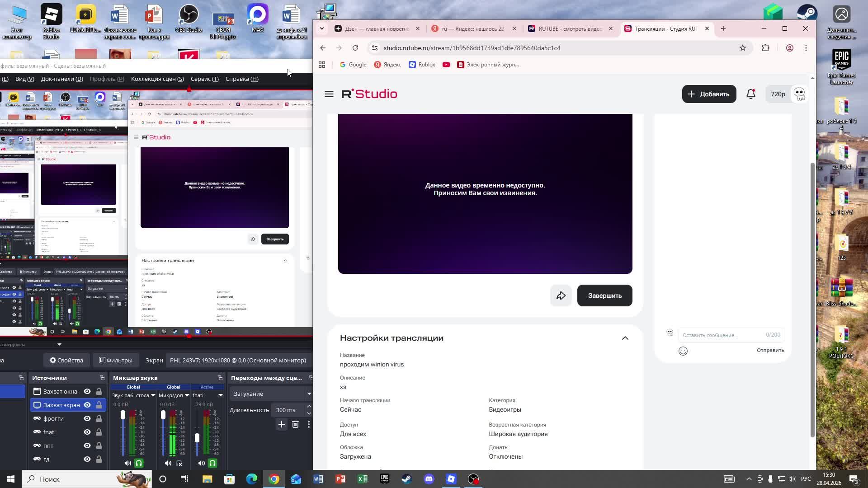Launch Excel from the taskbar

click(363, 479)
